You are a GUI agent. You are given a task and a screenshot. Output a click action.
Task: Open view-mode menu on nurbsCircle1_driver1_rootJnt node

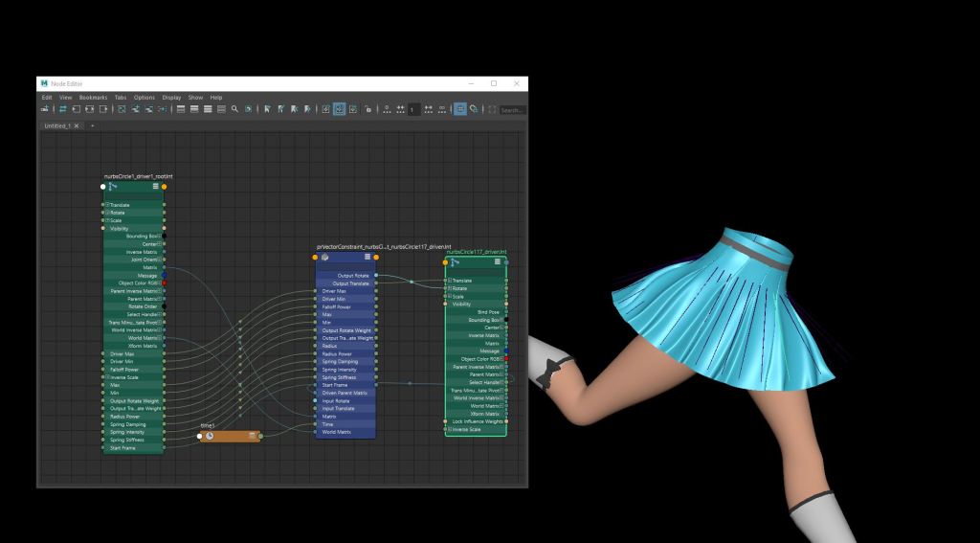click(x=156, y=187)
